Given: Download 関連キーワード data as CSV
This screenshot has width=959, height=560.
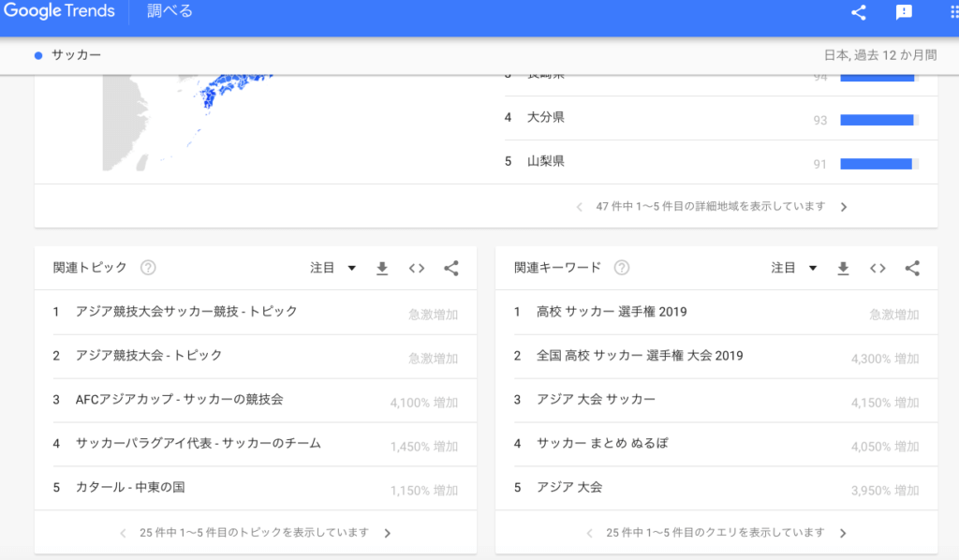Looking at the screenshot, I should tap(843, 269).
